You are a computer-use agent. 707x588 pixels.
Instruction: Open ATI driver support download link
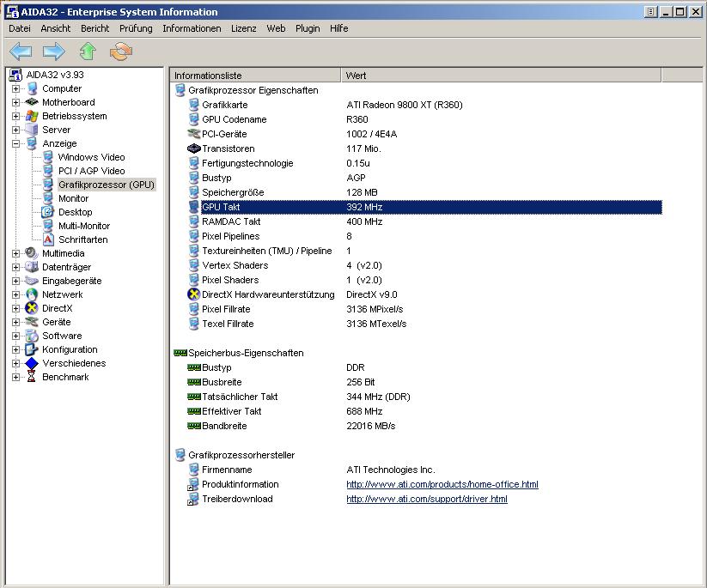click(x=426, y=499)
